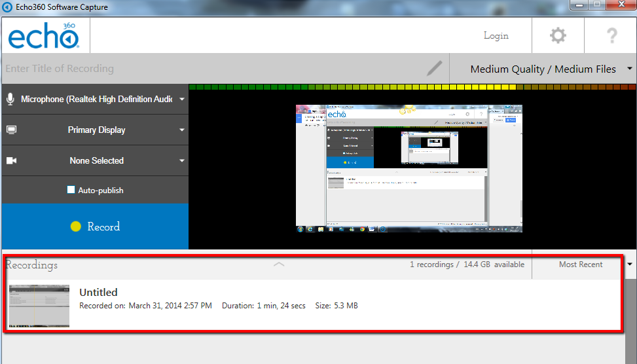637x364 pixels.
Task: Click the 1 recordings / 14.4 GB available text
Action: 467,264
